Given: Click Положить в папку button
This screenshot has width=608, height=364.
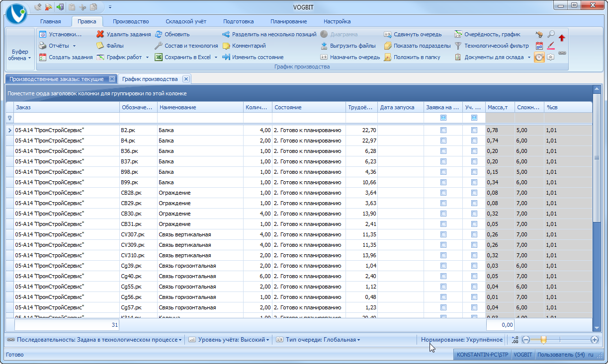Looking at the screenshot, I should click(x=412, y=57).
